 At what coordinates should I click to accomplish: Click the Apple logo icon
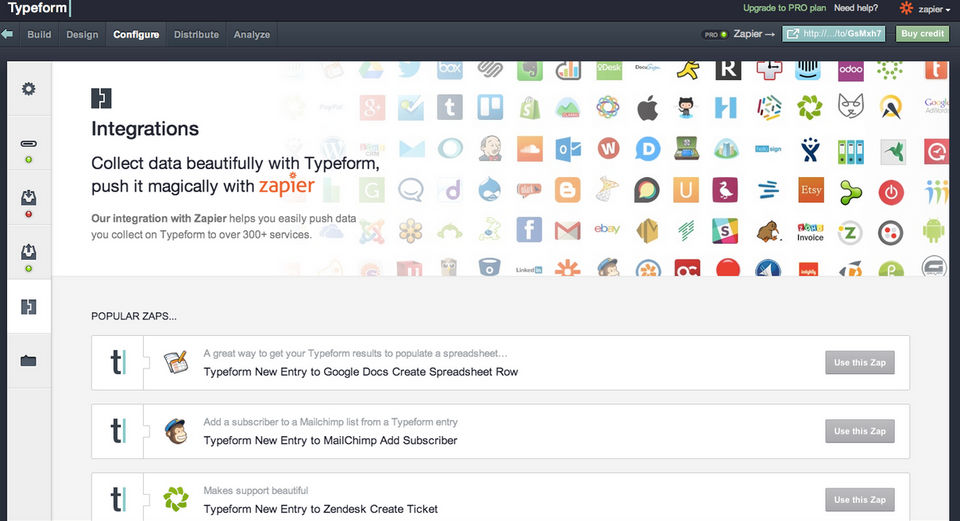647,108
